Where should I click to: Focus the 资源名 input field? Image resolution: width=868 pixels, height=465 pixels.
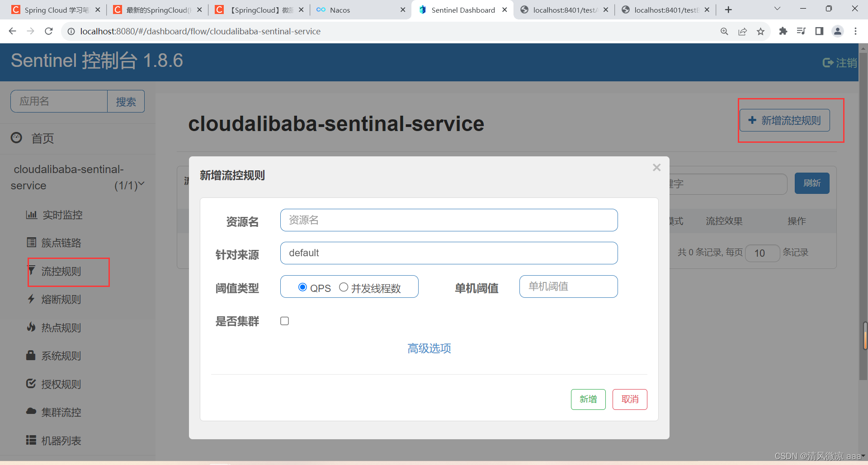pyautogui.click(x=449, y=220)
